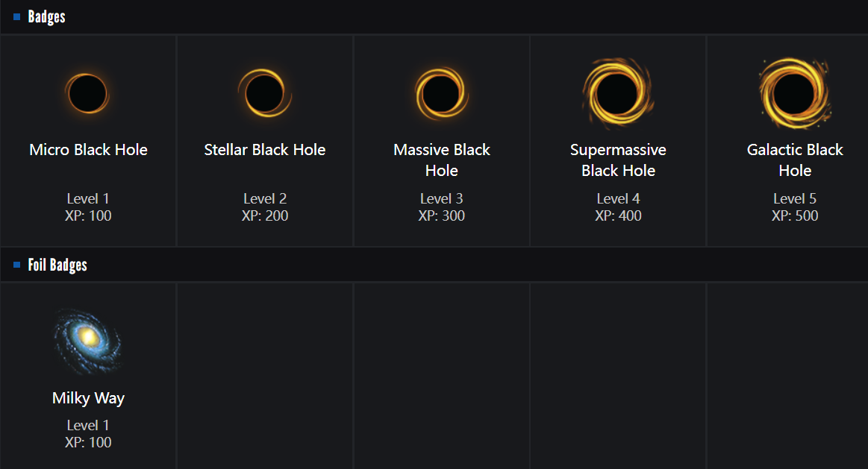Image resolution: width=868 pixels, height=469 pixels.
Task: Click the Massive Black Hole badge icon
Action: [x=441, y=94]
